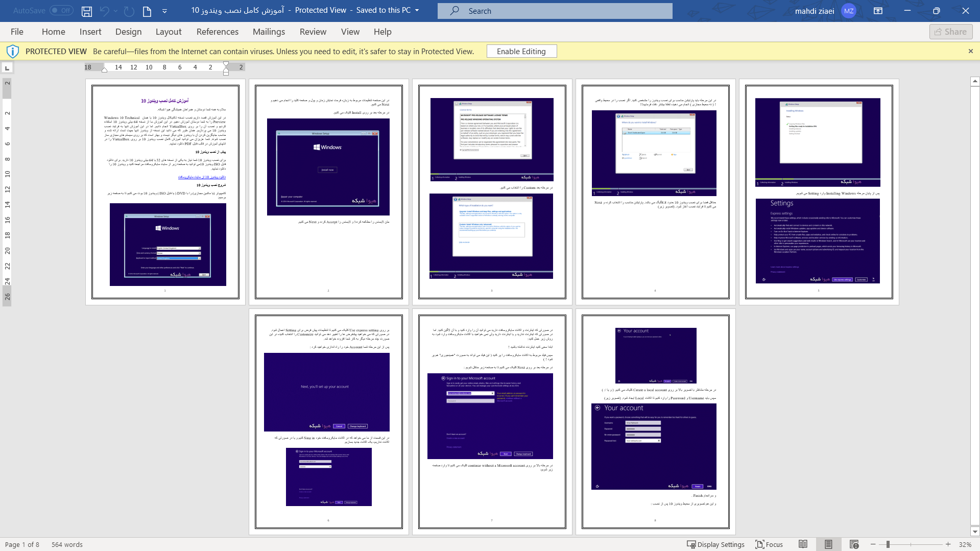Open Display Settings in status bar
This screenshot has height=551, width=980.
(x=715, y=544)
